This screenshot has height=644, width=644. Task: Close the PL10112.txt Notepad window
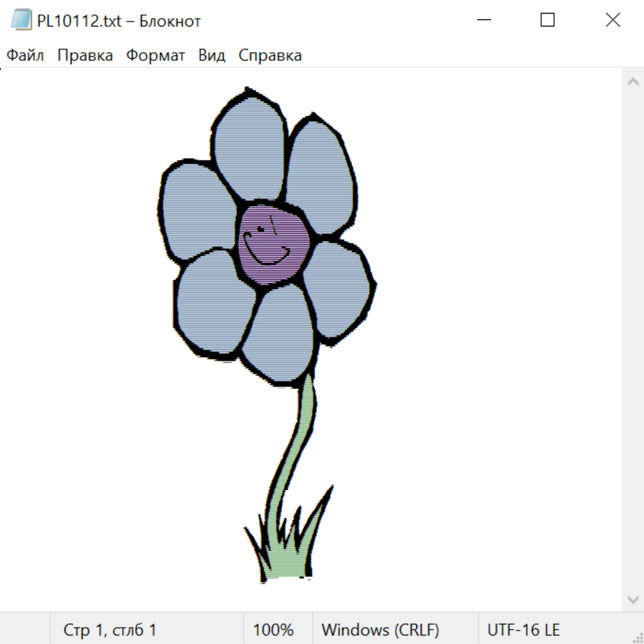coord(613,21)
